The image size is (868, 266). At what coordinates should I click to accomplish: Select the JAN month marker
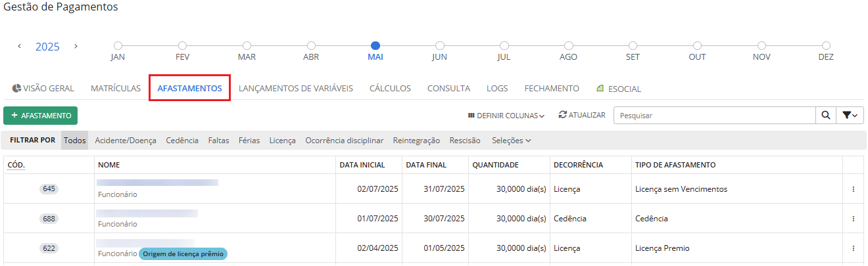(118, 46)
